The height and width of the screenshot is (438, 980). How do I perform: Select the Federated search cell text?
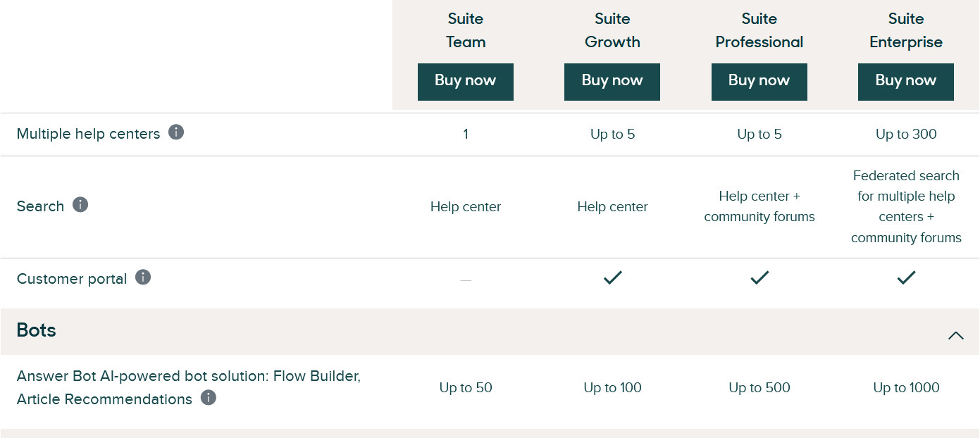tap(906, 206)
